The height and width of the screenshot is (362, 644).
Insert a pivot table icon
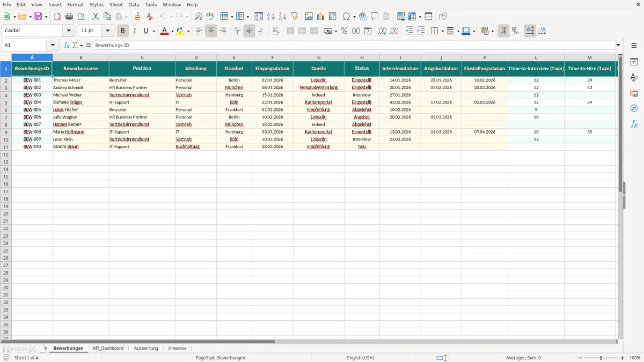point(333,17)
